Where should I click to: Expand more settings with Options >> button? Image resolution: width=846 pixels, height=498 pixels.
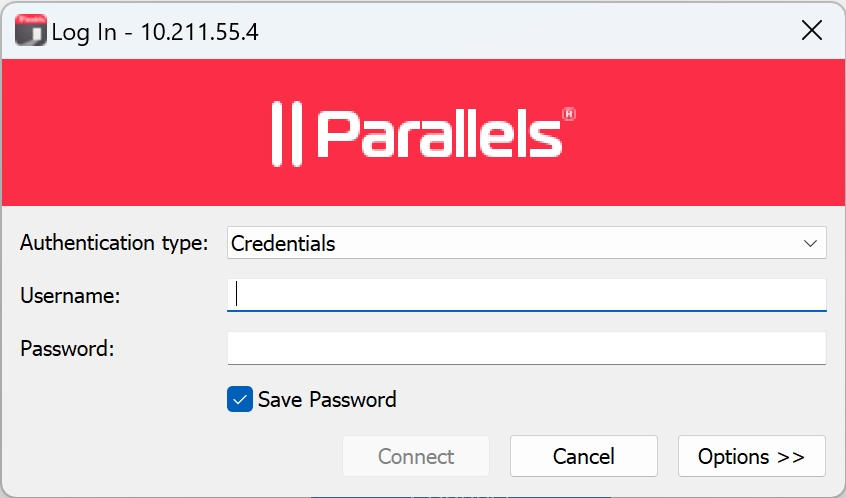(x=751, y=456)
